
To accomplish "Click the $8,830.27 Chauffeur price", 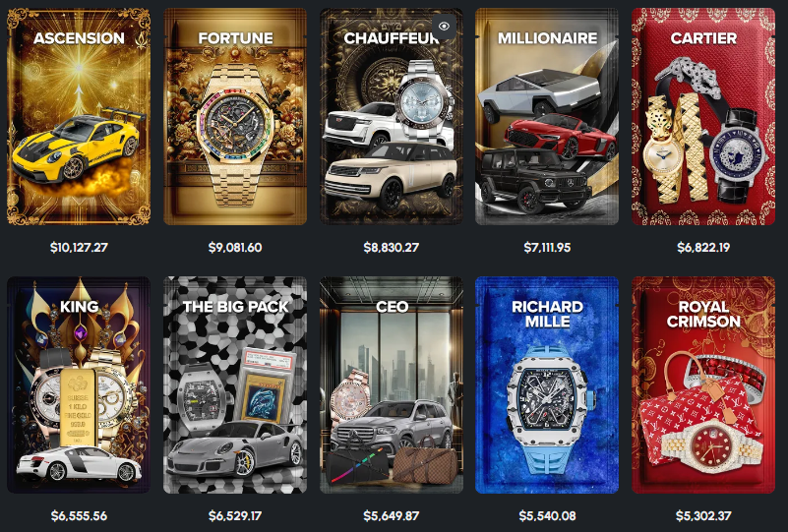I will (x=391, y=247).
